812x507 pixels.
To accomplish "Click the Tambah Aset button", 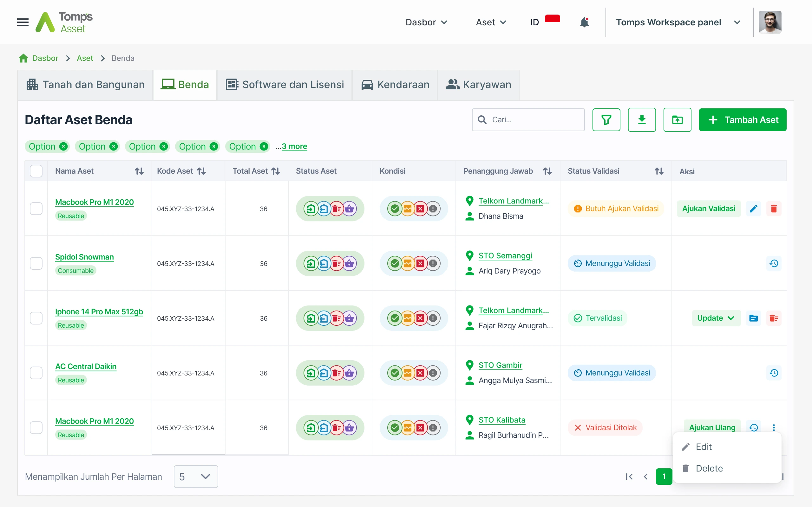I will 742,120.
